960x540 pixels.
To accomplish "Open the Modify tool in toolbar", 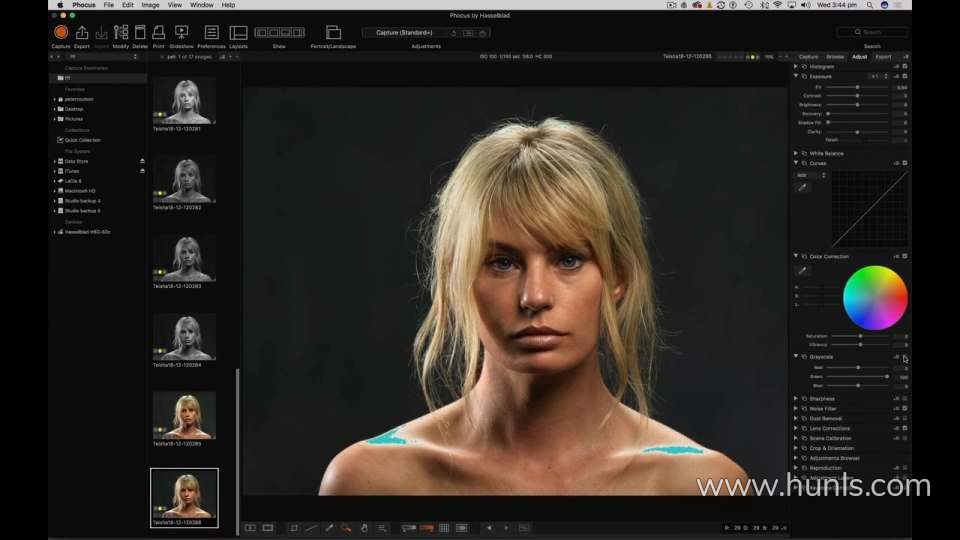I will click(x=120, y=33).
